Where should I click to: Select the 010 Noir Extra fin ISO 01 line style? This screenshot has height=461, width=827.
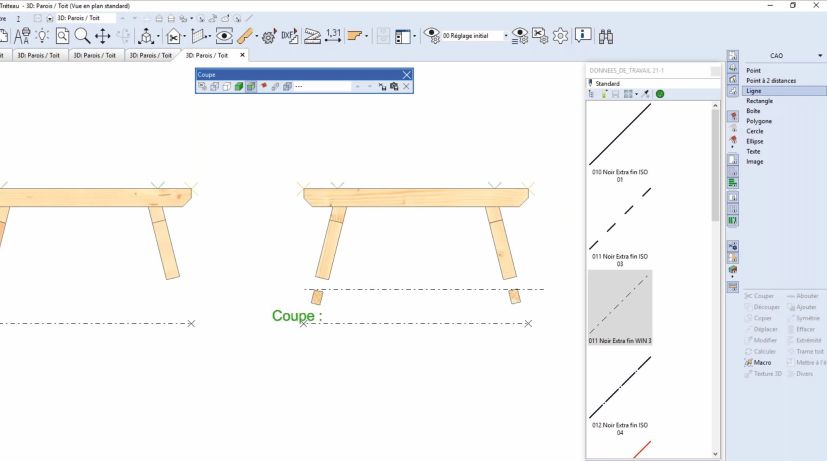(620, 140)
